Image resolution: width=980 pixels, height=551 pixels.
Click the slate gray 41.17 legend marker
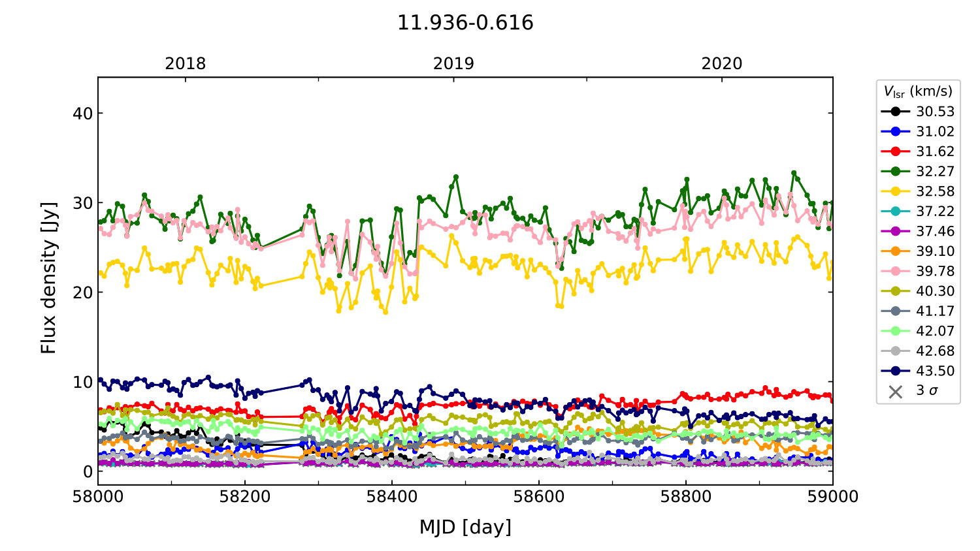895,311
